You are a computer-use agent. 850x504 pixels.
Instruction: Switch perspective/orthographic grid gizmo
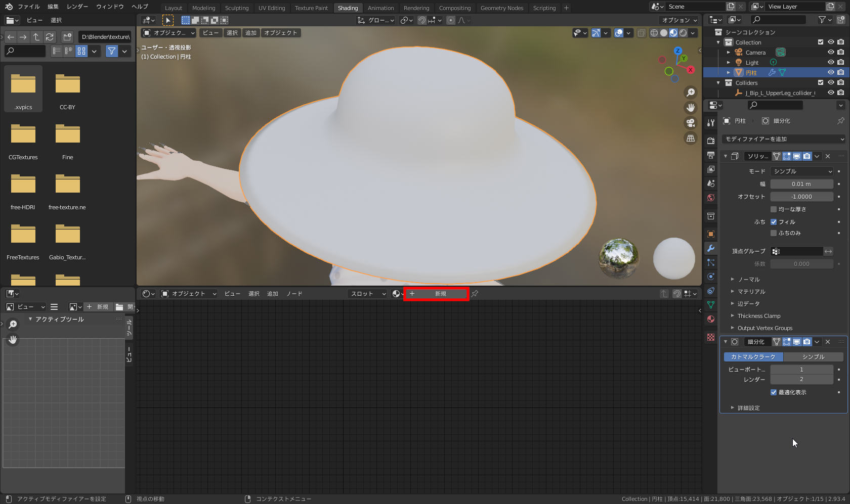coord(691,138)
